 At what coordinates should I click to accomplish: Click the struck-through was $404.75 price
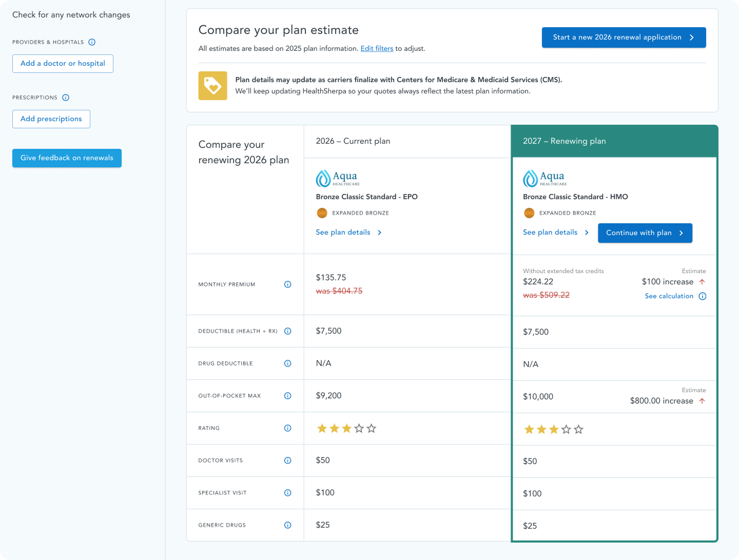(339, 291)
